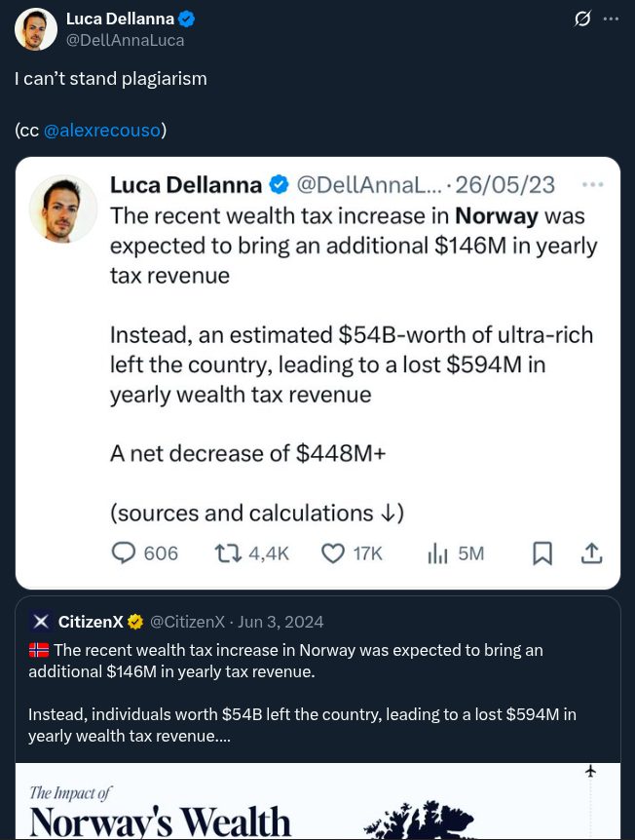Like the tweet with 17K hearts
635x840 pixels.
click(x=333, y=553)
